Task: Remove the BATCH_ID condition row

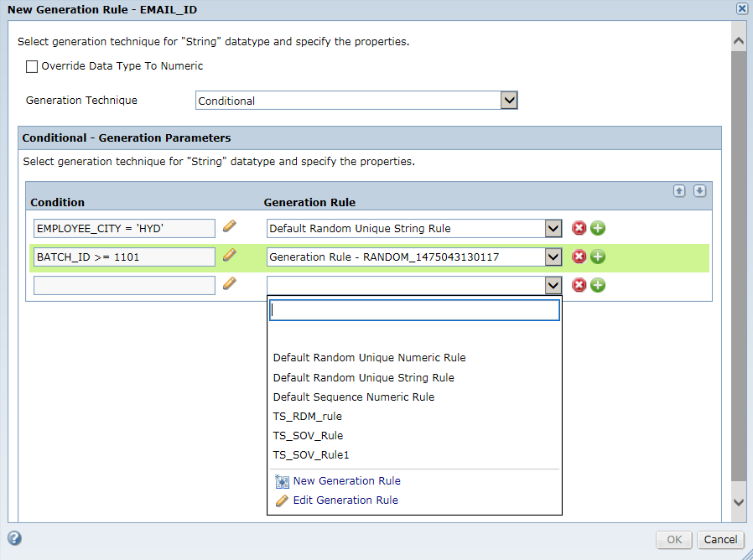Action: (579, 257)
